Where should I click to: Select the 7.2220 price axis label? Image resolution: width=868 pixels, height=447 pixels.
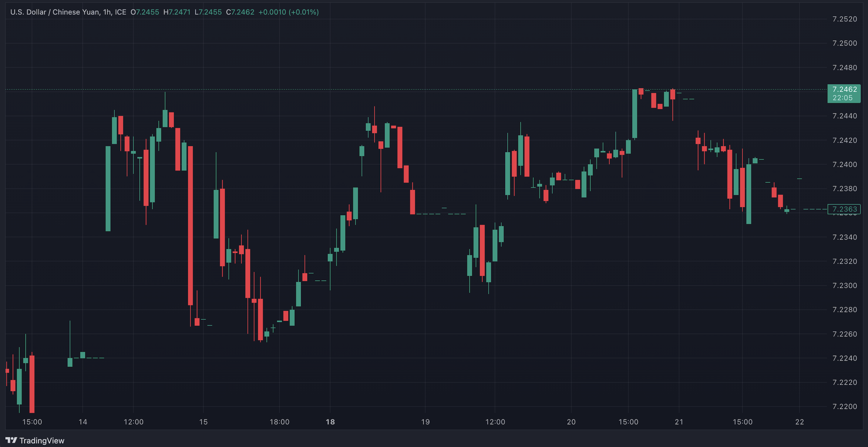(x=844, y=382)
